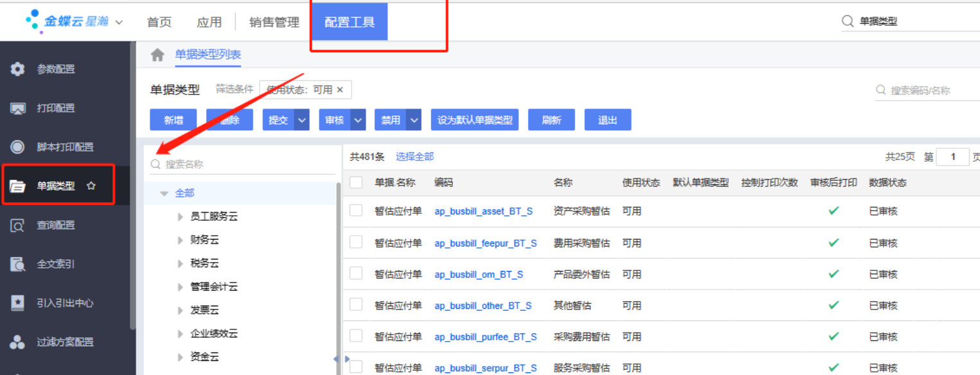This screenshot has width=980, height=375.
Task: Open the 禁用 button dropdown arrow
Action: tap(414, 120)
